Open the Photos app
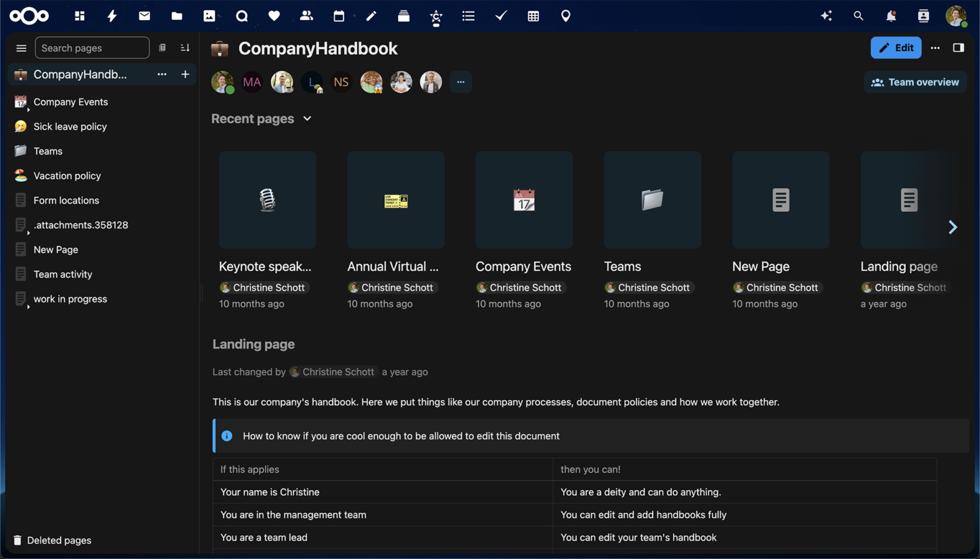The height and width of the screenshot is (559, 980). click(209, 15)
